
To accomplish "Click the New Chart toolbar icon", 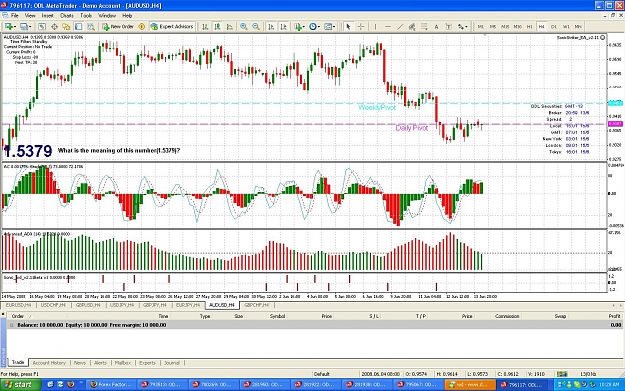I will coord(10,27).
